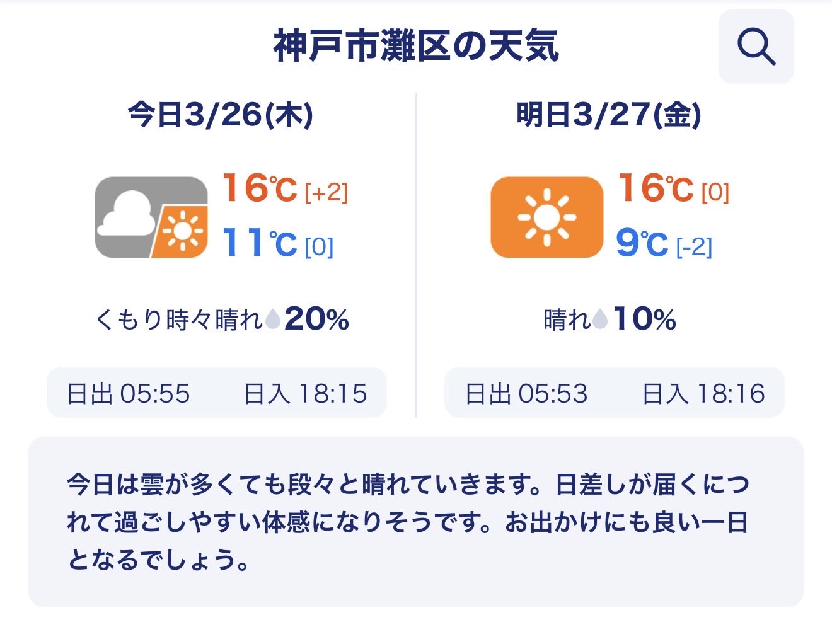Click tomorrow's sunrise time 日出 05:53
The width and height of the screenshot is (832, 644).
(526, 394)
